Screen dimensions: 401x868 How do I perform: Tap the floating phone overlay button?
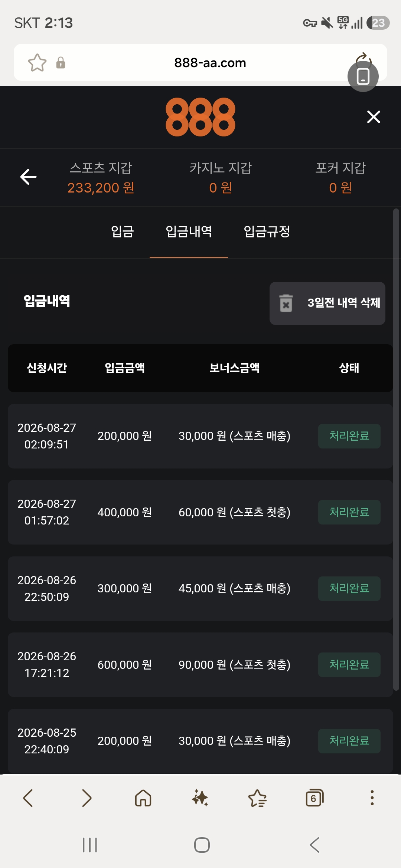pos(363,76)
